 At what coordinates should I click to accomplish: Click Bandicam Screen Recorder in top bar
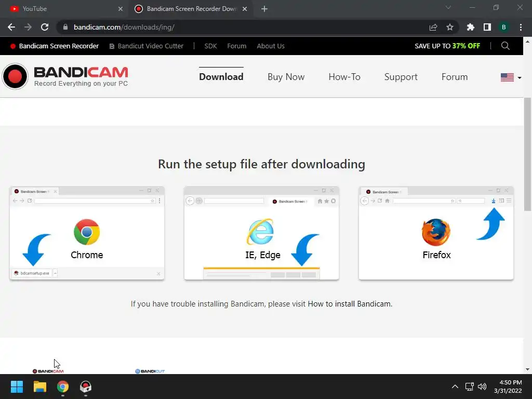tap(55, 46)
